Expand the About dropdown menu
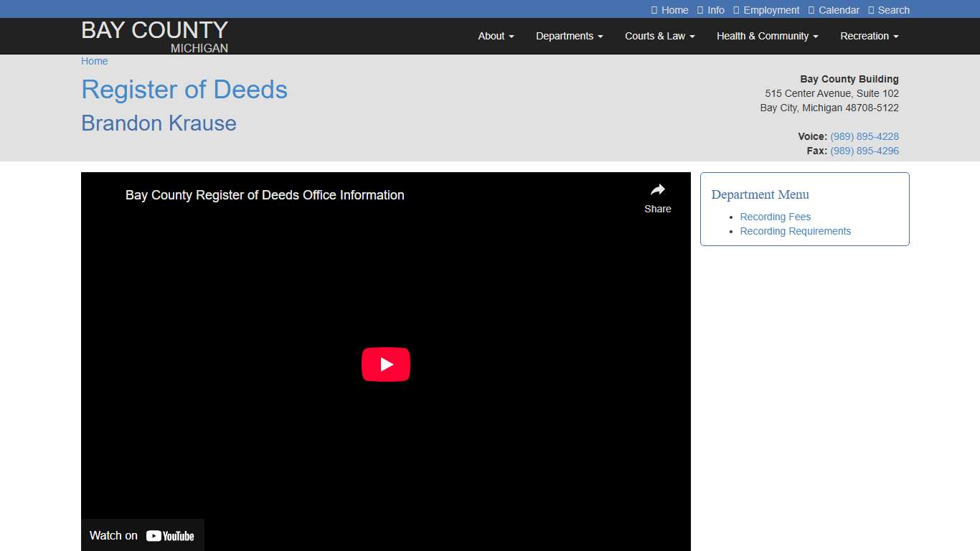 tap(495, 36)
